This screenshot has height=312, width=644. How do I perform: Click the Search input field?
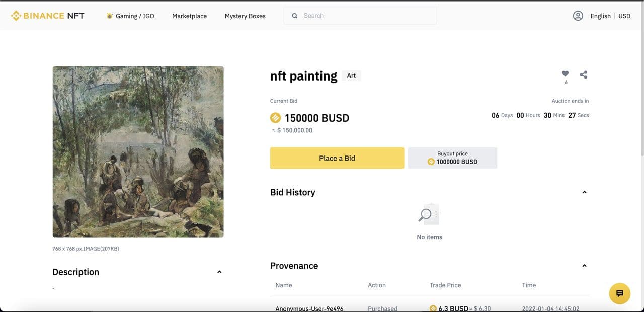pyautogui.click(x=365, y=16)
